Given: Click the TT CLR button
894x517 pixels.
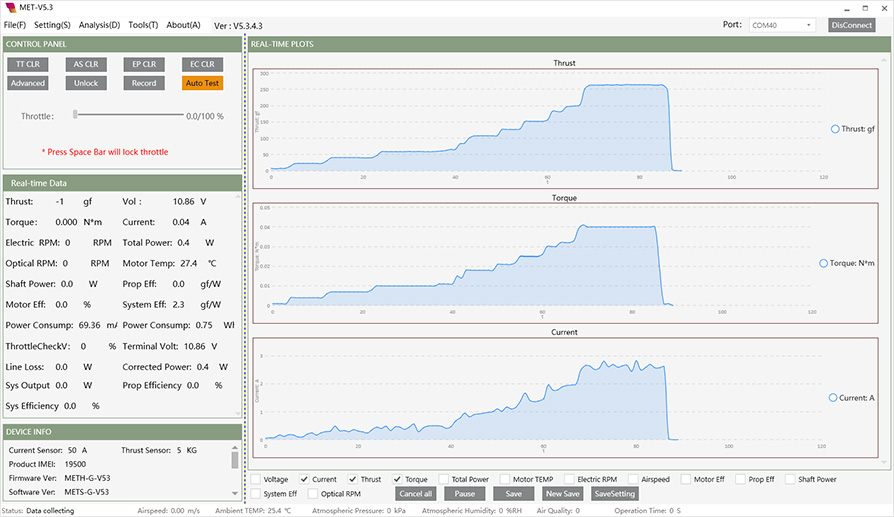Looking at the screenshot, I should 26,64.
